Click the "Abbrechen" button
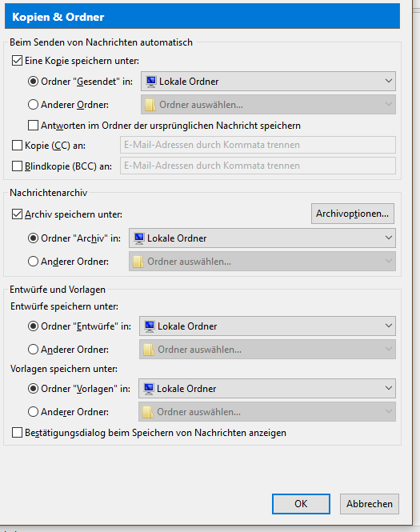The image size is (420, 532). [x=370, y=504]
